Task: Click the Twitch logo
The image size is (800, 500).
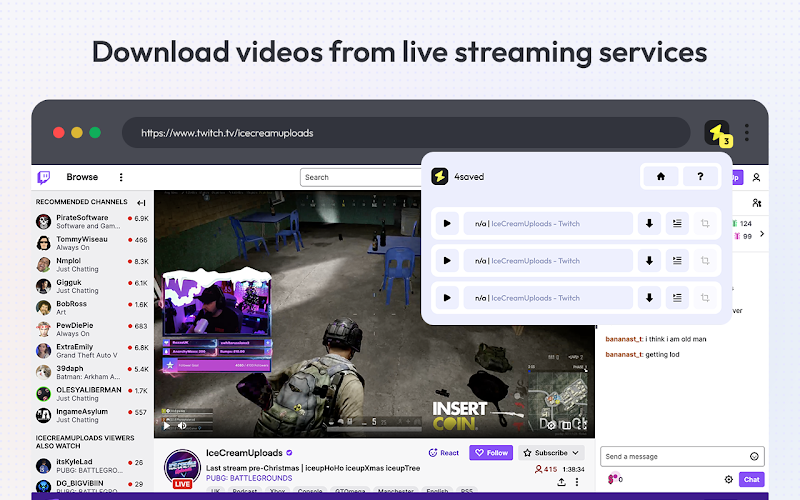Action: pyautogui.click(x=44, y=177)
